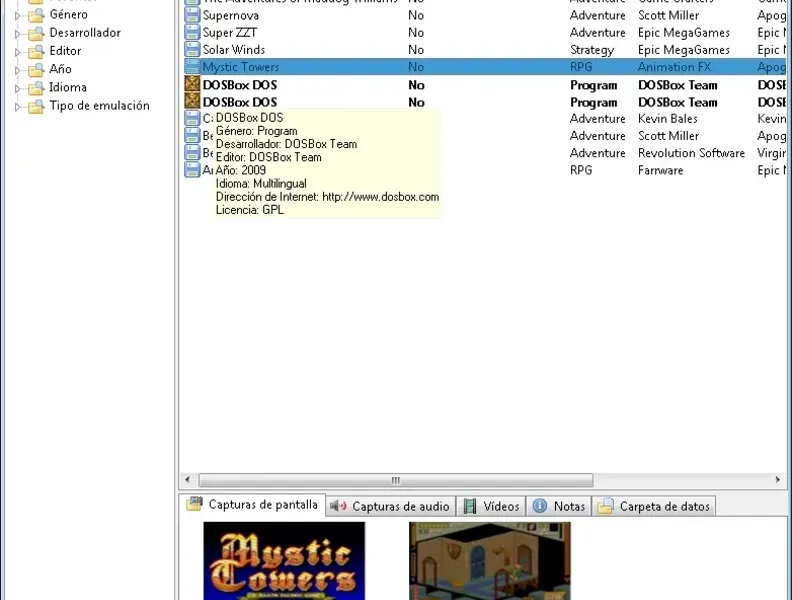Screen dimensions: 792x600
Task: Select the Tipo de emulación folder icon
Action: [36, 106]
